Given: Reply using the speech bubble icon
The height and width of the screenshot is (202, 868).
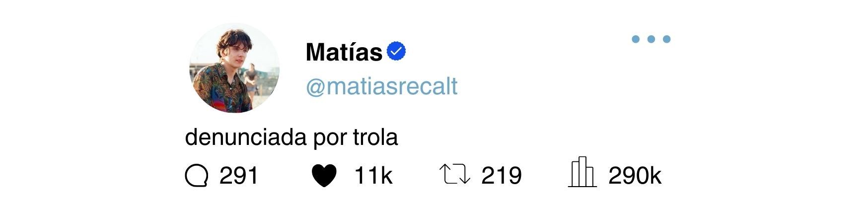Looking at the screenshot, I should [196, 176].
